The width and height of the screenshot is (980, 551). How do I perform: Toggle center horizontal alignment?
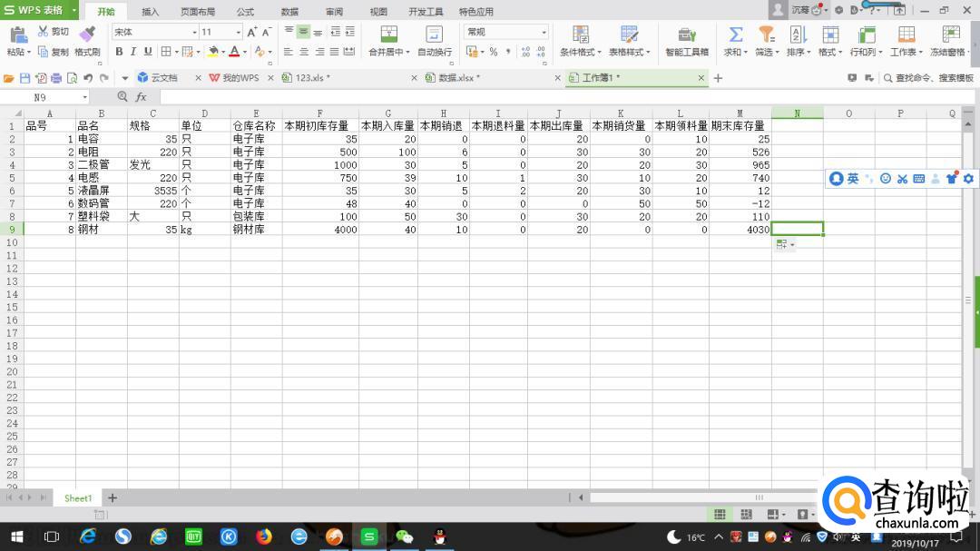pyautogui.click(x=304, y=52)
